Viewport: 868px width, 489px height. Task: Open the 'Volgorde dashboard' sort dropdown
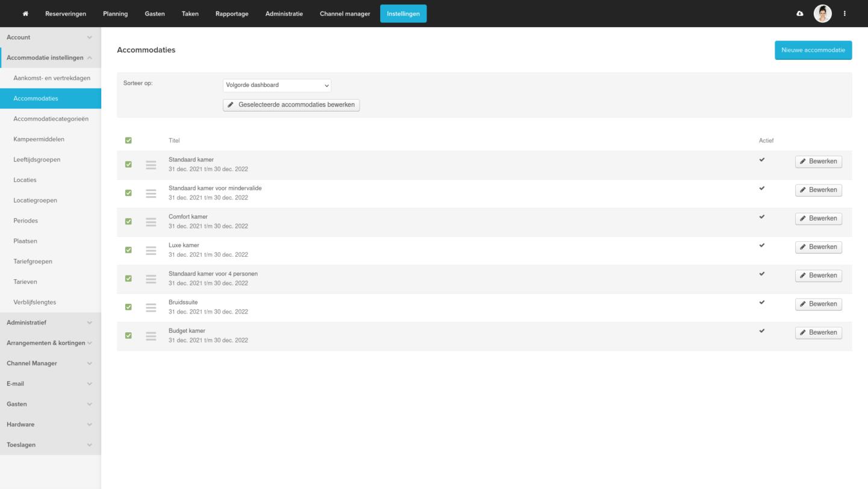click(277, 86)
